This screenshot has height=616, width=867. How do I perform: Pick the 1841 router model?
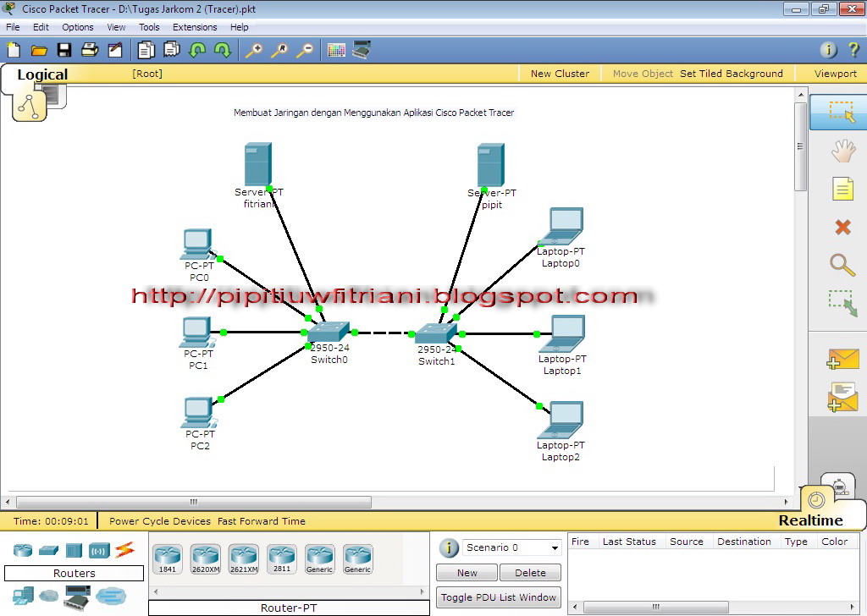[x=167, y=559]
